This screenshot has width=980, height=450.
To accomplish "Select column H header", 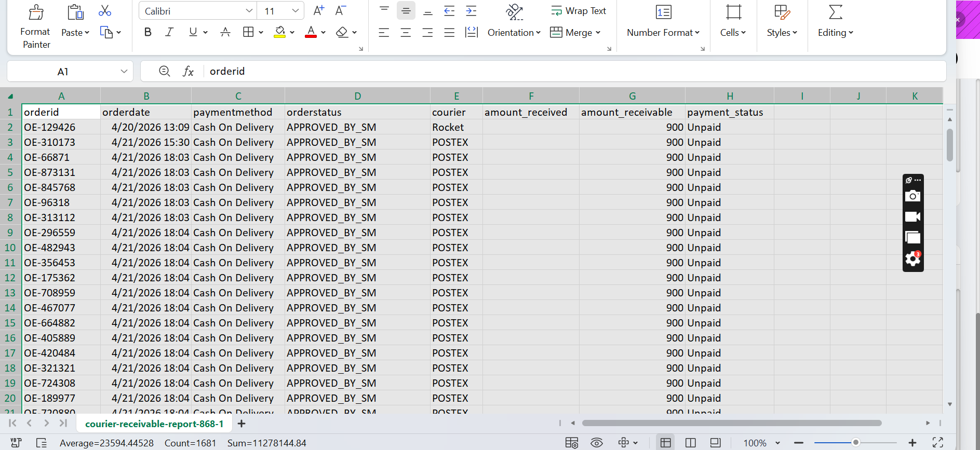I will (x=730, y=96).
